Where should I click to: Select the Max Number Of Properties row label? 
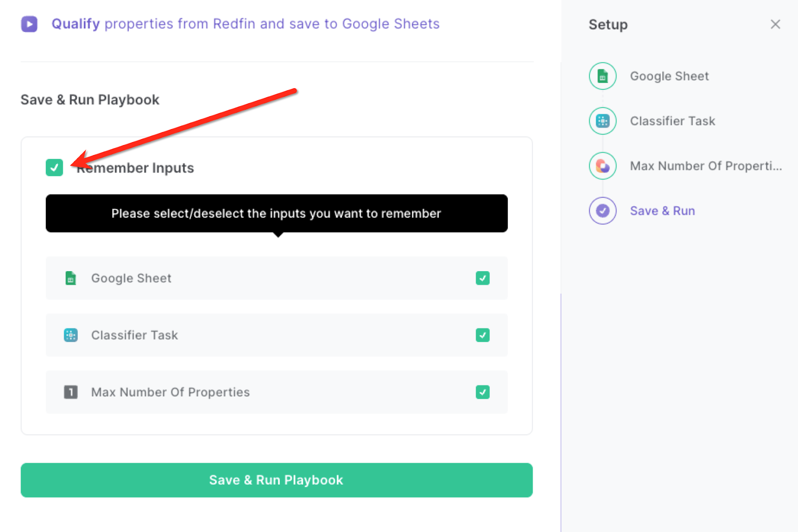tap(171, 392)
